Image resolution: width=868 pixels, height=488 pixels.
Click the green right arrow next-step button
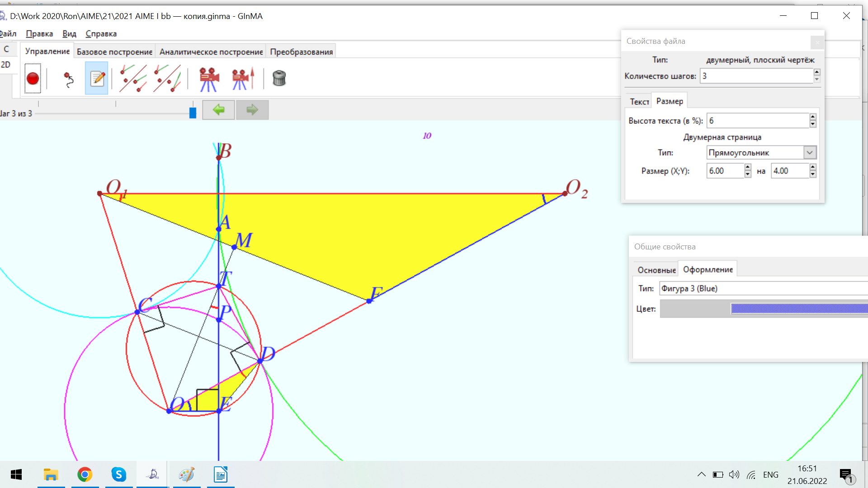[252, 110]
